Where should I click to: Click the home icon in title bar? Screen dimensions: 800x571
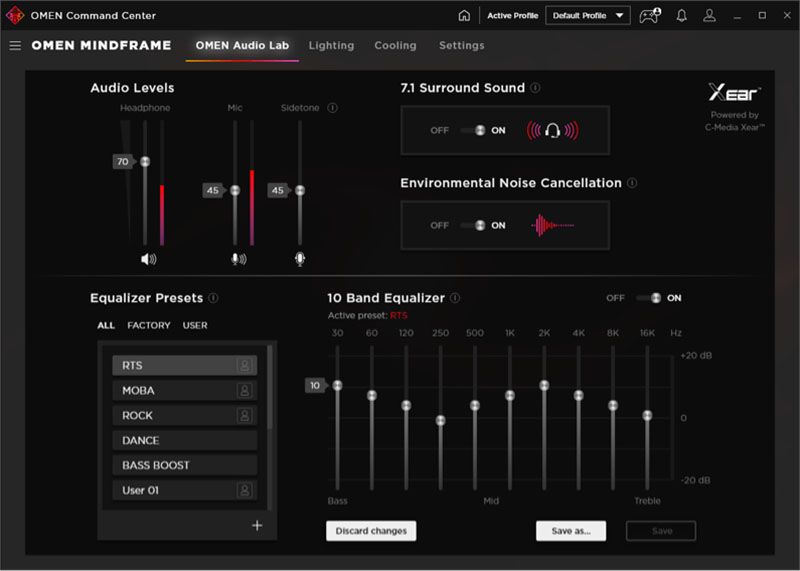coord(464,16)
